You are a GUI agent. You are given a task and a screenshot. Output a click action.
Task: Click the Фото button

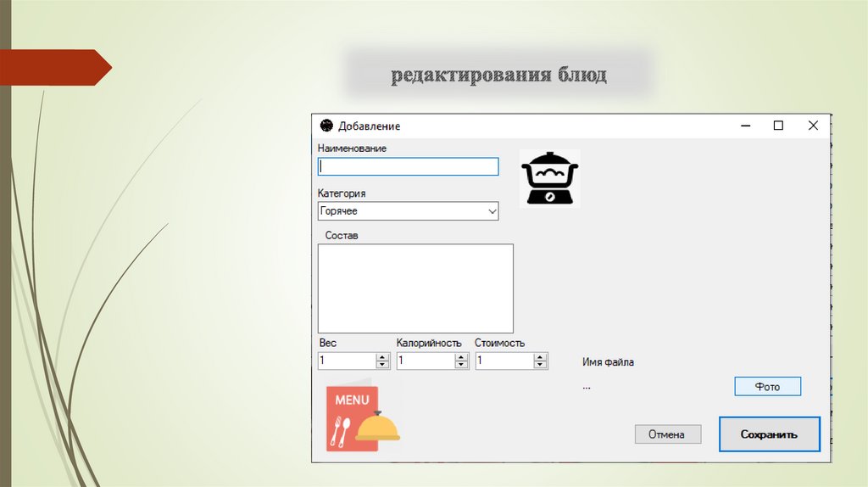[x=767, y=387]
